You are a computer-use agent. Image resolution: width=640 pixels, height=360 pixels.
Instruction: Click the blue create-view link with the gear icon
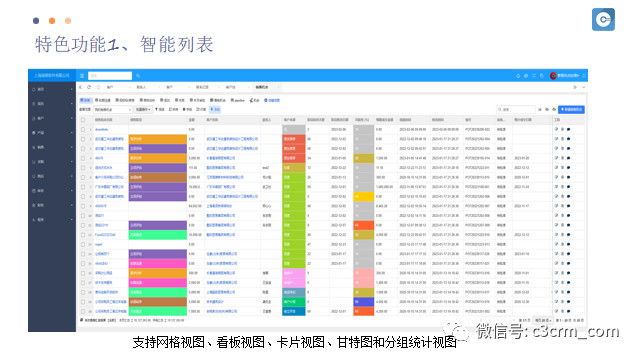[x=272, y=100]
